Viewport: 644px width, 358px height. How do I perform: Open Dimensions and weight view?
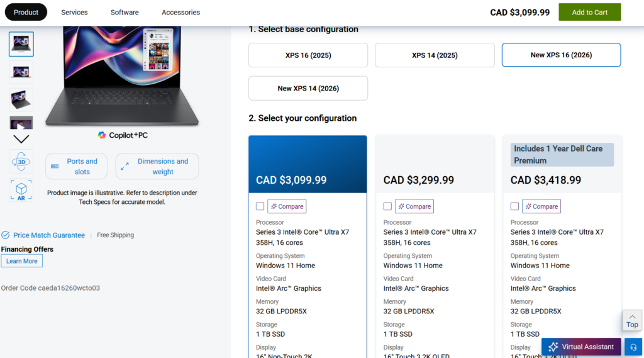pos(157,166)
